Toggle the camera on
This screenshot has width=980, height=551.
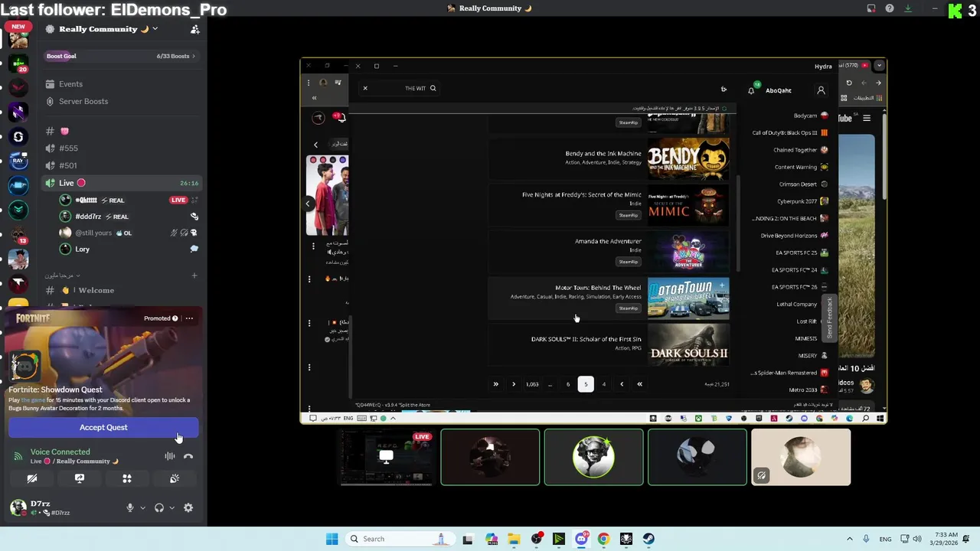pos(32,478)
